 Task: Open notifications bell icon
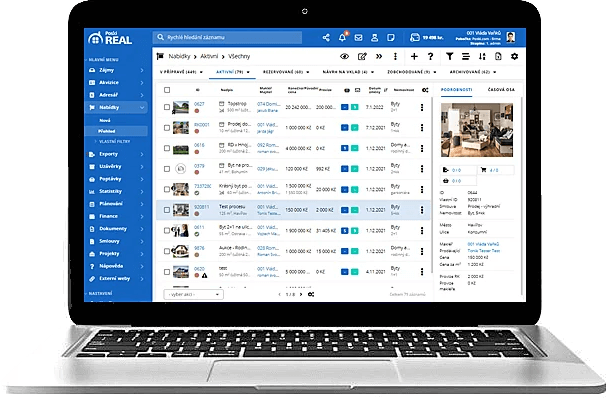(x=342, y=37)
